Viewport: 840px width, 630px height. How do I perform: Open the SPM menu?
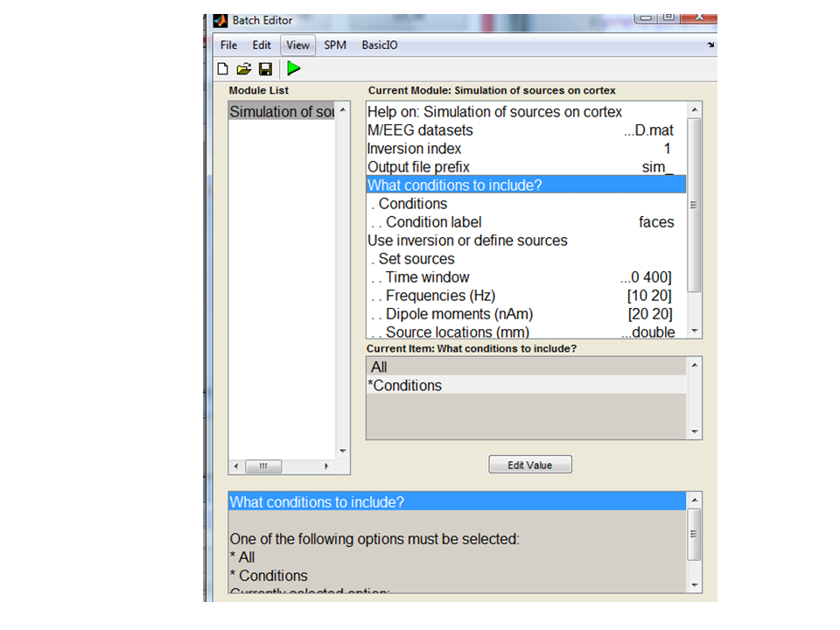(x=335, y=45)
